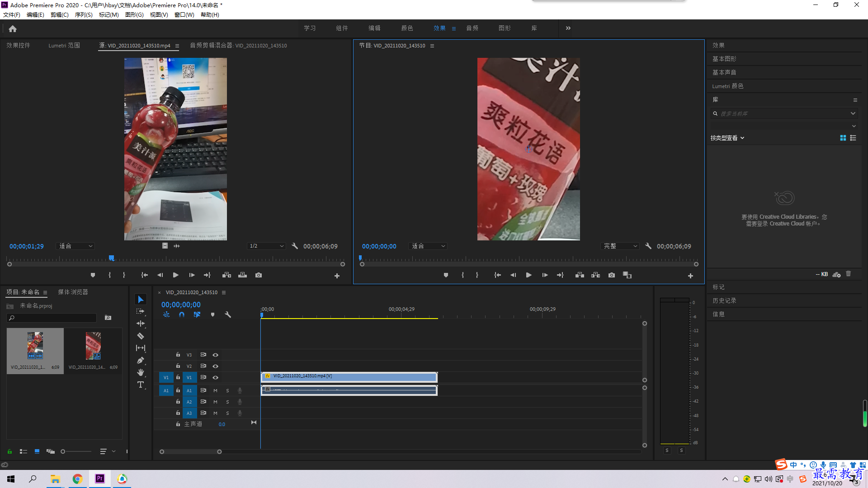
Task: Open Lumetri 颜色 panel
Action: [728, 86]
